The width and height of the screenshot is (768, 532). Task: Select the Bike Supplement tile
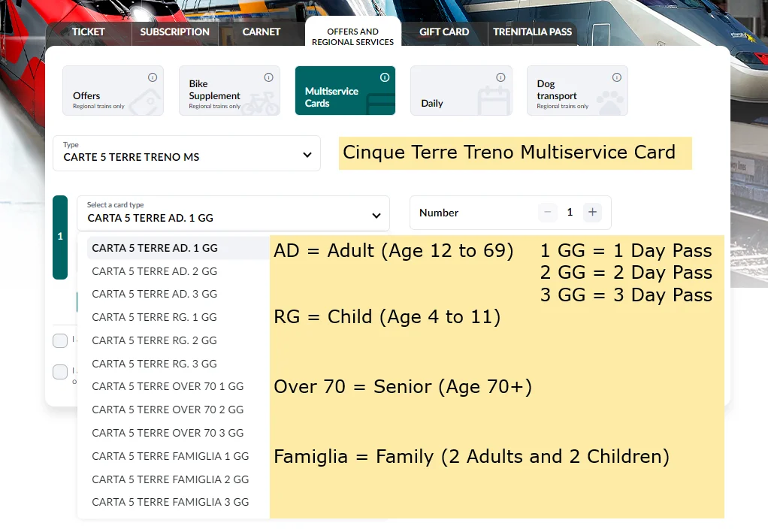pyautogui.click(x=228, y=91)
